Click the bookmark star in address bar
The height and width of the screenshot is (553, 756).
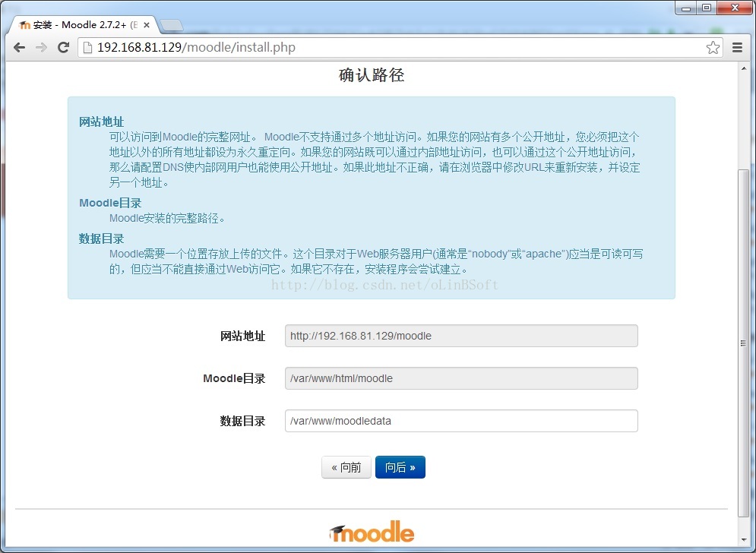tap(713, 47)
